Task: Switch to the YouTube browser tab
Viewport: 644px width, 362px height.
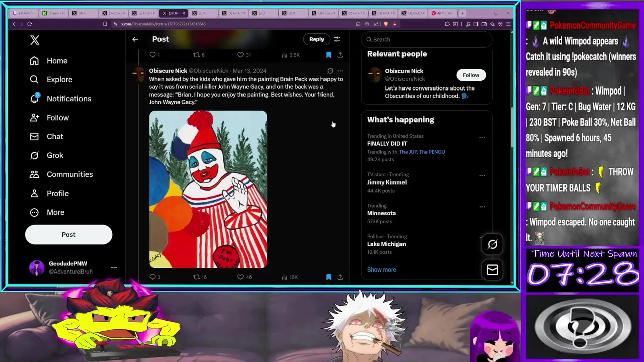Action: pyautogui.click(x=442, y=13)
